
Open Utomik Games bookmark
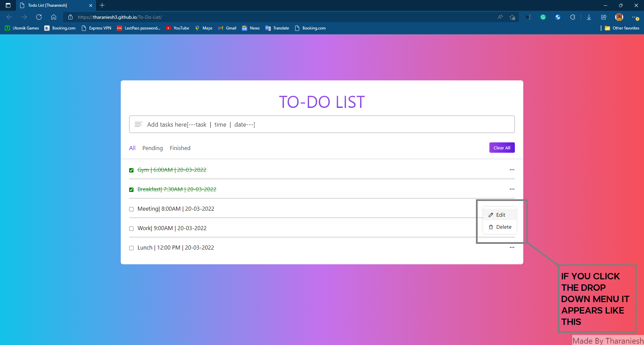pyautogui.click(x=22, y=28)
